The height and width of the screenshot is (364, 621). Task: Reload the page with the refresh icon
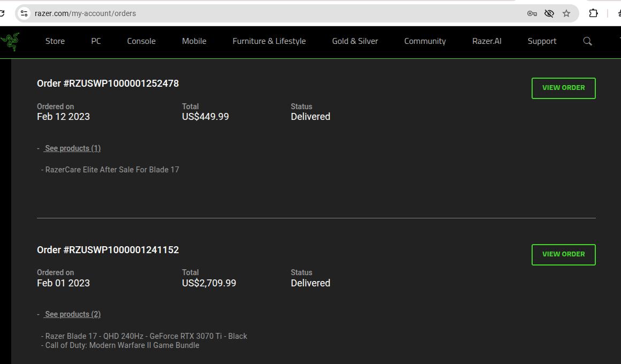click(x=2, y=13)
